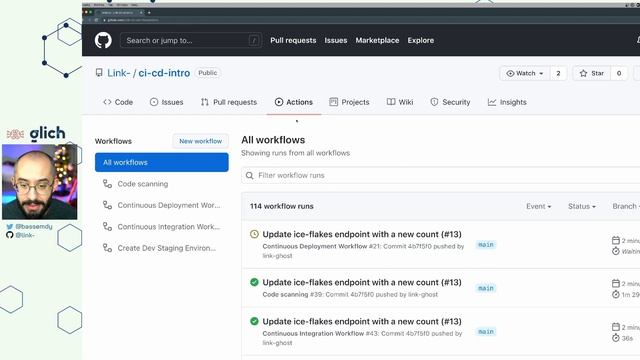Click the stargazers count 0
This screenshot has width=640, height=360.
(x=619, y=73)
